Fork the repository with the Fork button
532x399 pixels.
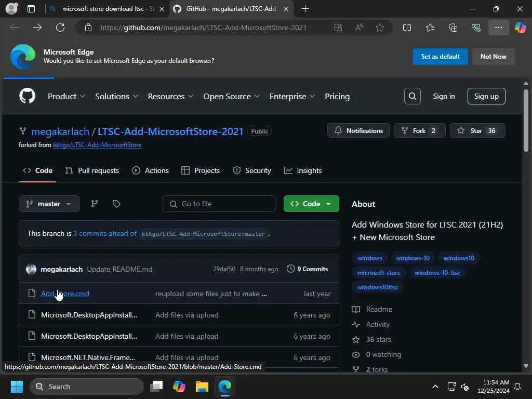tap(419, 130)
